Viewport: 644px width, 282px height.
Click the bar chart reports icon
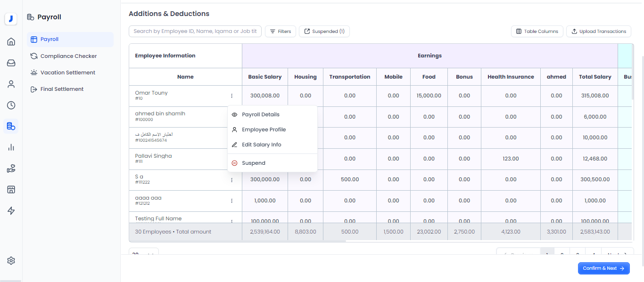tap(11, 147)
